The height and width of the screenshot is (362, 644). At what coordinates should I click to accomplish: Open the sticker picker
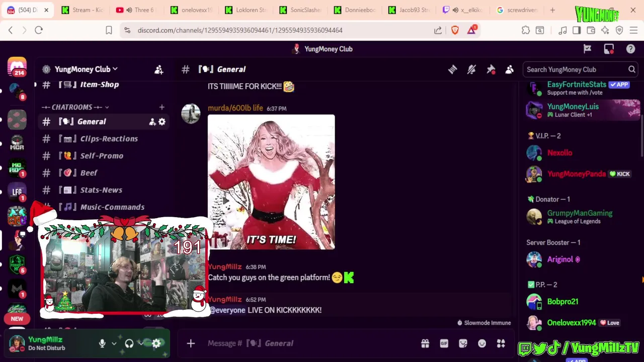tap(463, 343)
